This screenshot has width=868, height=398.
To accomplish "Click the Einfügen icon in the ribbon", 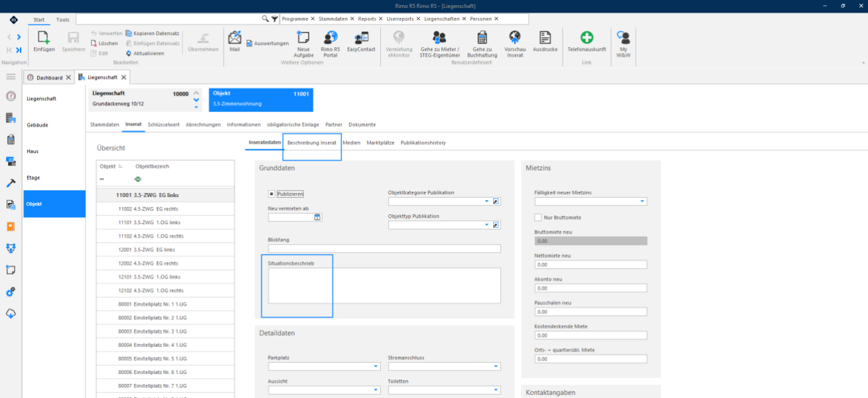I will (44, 38).
